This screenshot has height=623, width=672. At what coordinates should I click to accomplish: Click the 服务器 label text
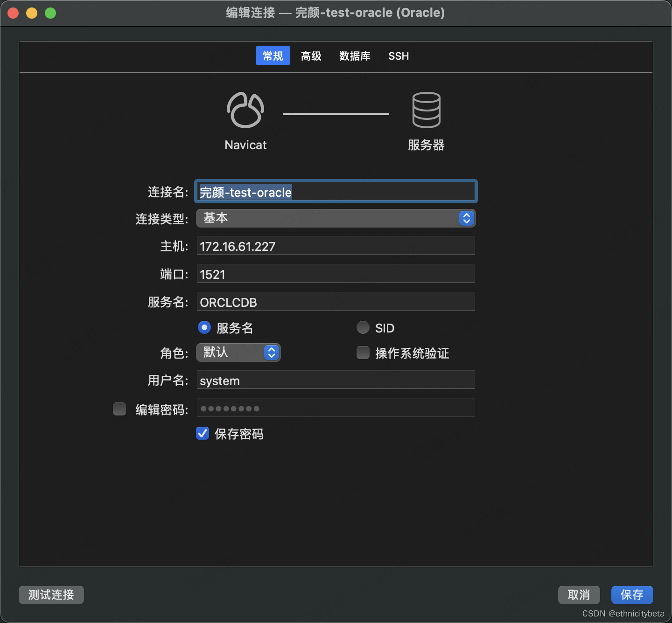click(426, 145)
